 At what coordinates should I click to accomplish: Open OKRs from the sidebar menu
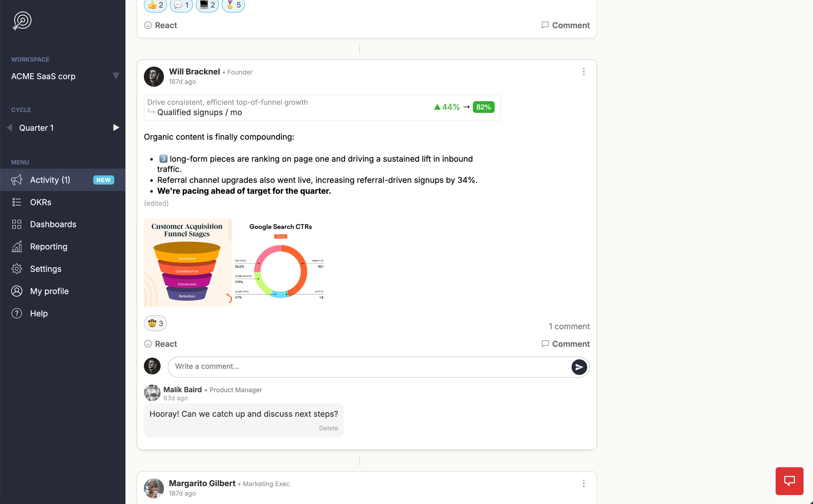tap(63, 202)
